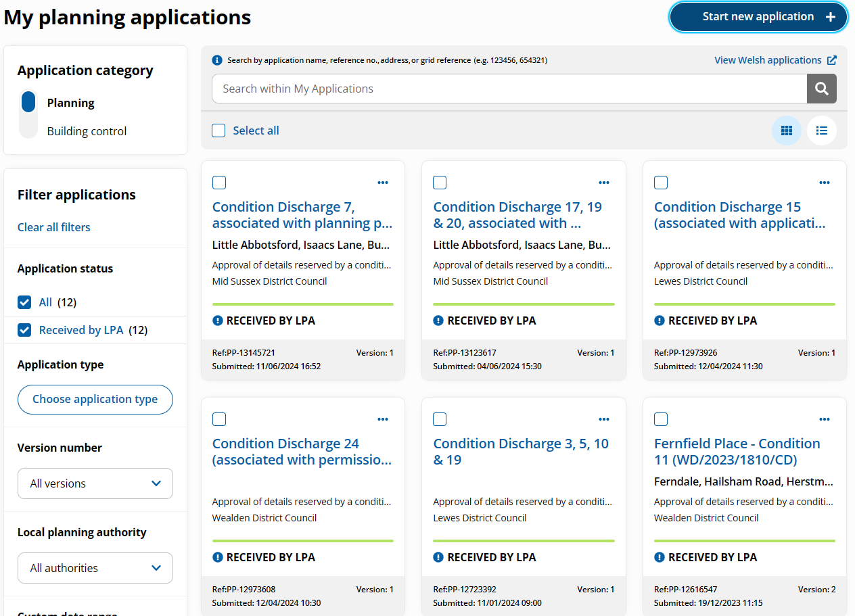Click the search help info icon

tap(217, 60)
